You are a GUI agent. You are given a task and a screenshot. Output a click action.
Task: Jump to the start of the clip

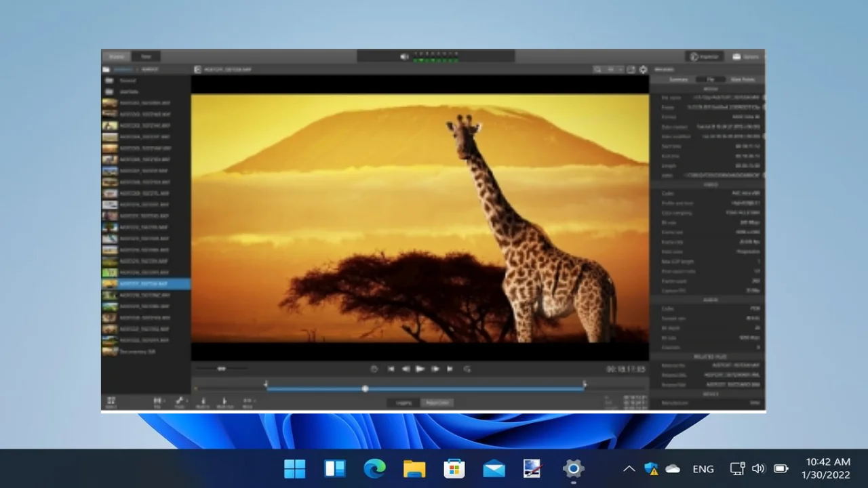391,369
